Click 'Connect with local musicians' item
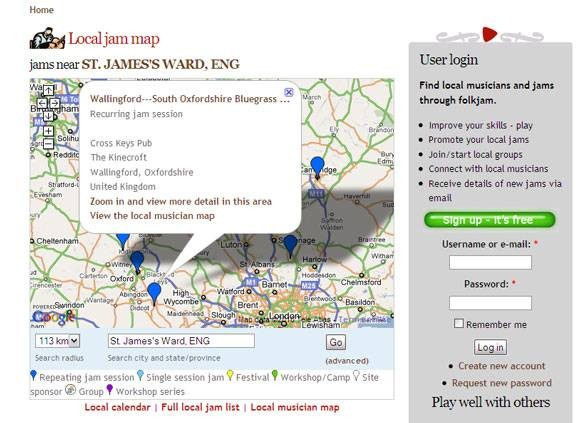 488,169
